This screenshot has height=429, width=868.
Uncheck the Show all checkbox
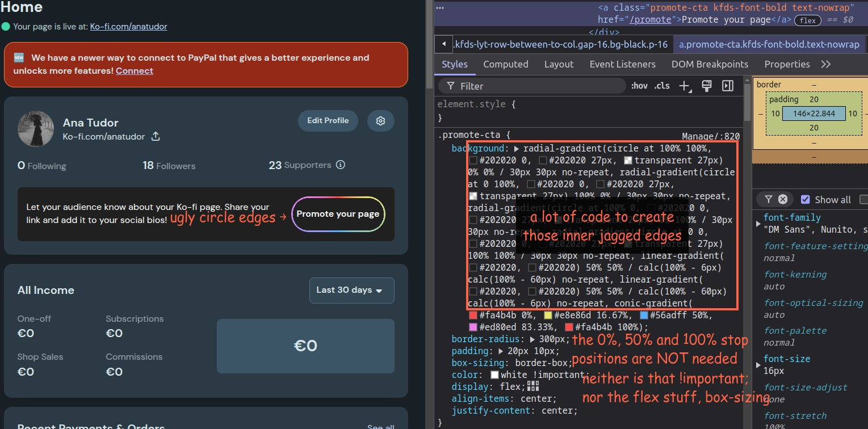click(x=805, y=199)
